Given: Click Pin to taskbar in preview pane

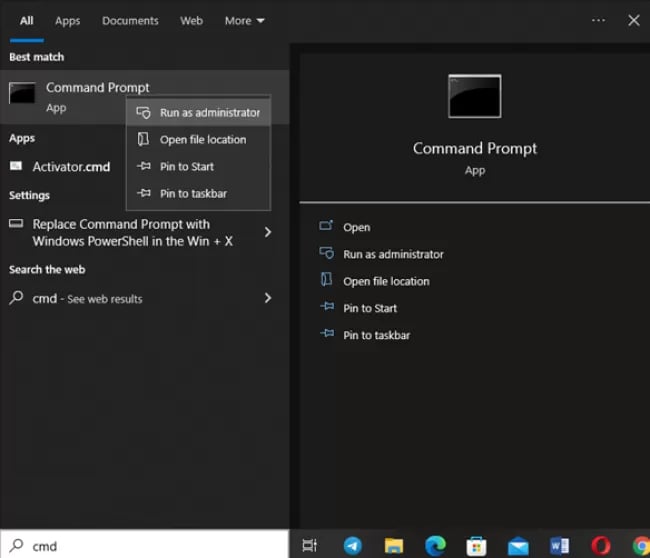Looking at the screenshot, I should click(376, 335).
